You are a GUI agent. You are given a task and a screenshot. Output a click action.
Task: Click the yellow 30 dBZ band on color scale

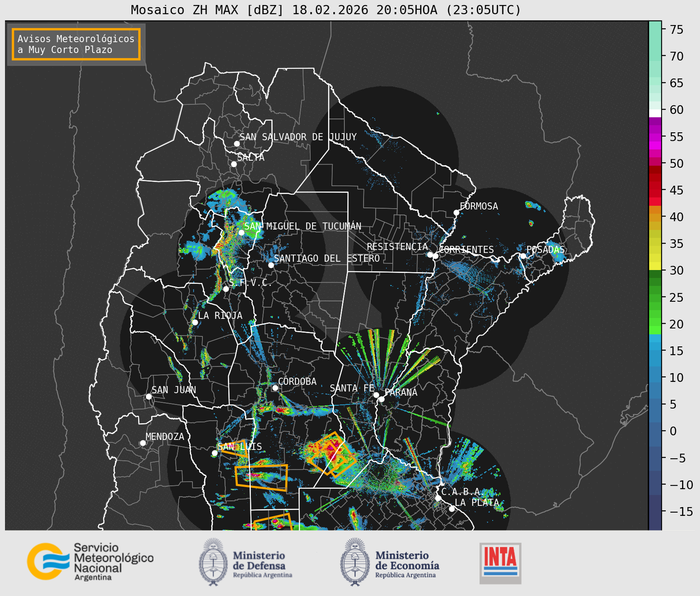655,266
